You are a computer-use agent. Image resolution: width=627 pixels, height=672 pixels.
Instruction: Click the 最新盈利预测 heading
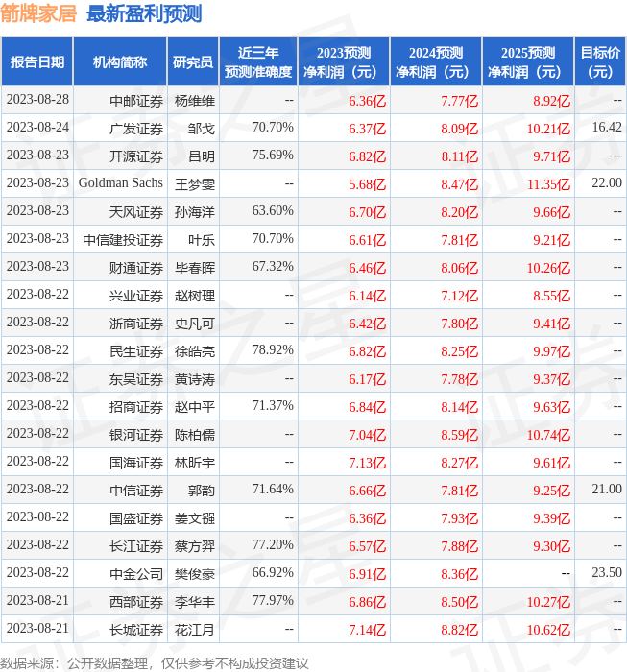(x=144, y=13)
